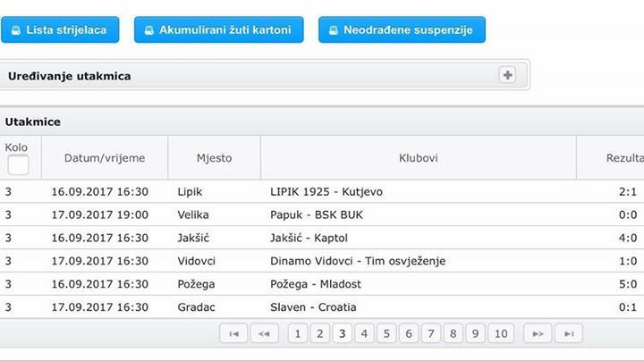The height and width of the screenshot is (361, 644).
Task: Expand the Uređivanje utakmica panel
Action: tap(507, 76)
